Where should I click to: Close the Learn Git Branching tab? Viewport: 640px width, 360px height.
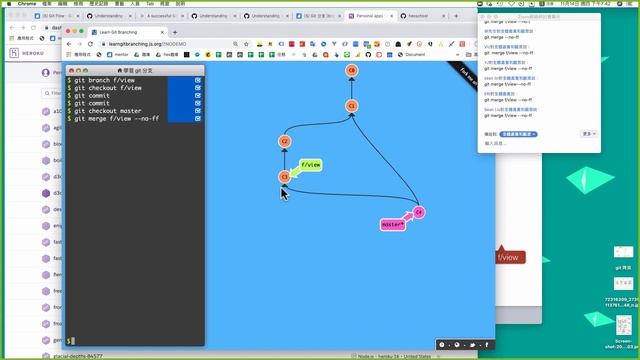(162, 32)
